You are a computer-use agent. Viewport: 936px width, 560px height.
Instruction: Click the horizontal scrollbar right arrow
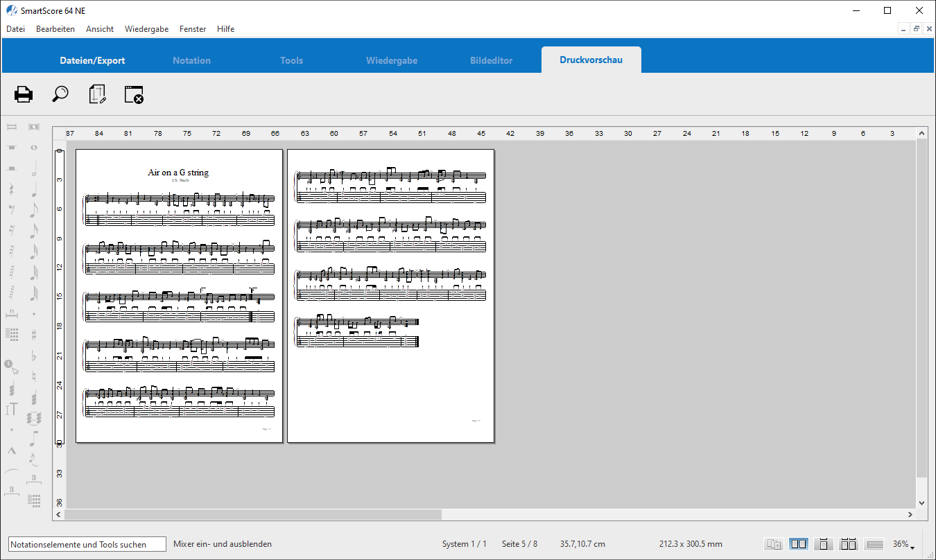point(910,515)
